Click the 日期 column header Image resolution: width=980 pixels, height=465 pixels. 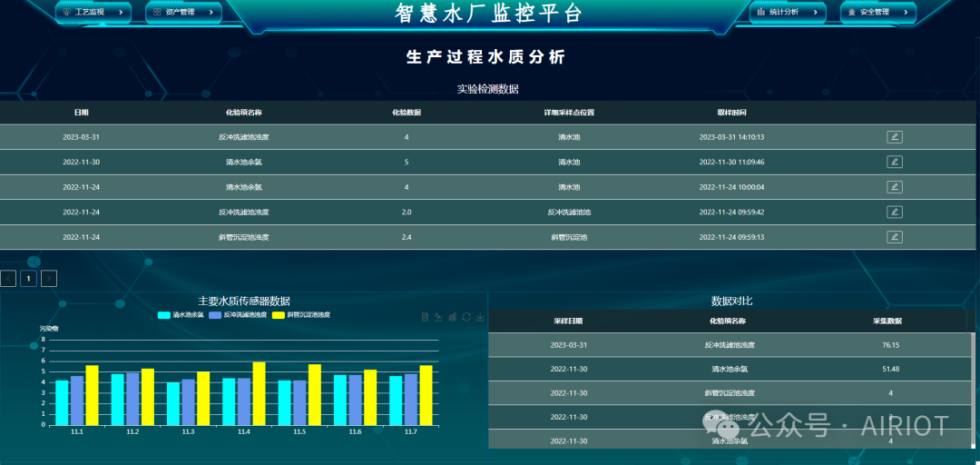(x=82, y=113)
